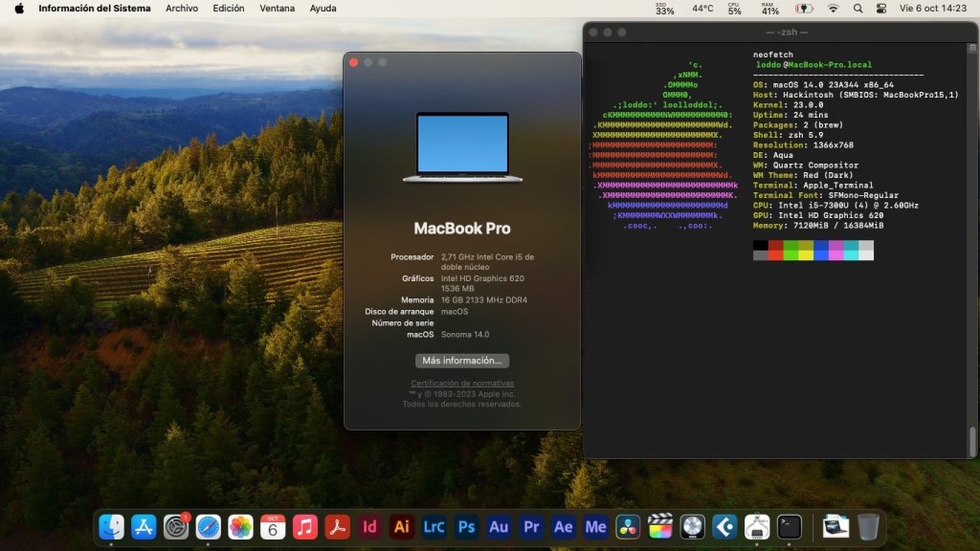Open Control Center in menu bar

(881, 9)
